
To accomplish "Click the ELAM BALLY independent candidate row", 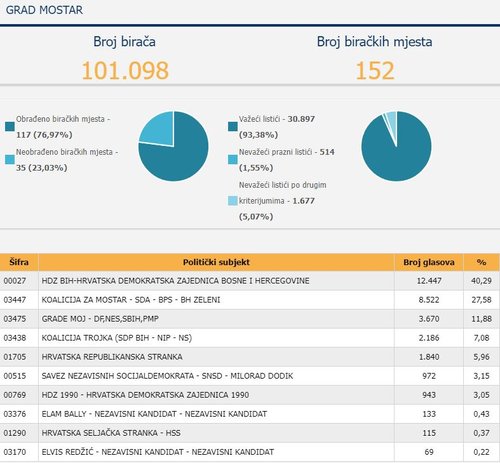I will click(x=250, y=414).
